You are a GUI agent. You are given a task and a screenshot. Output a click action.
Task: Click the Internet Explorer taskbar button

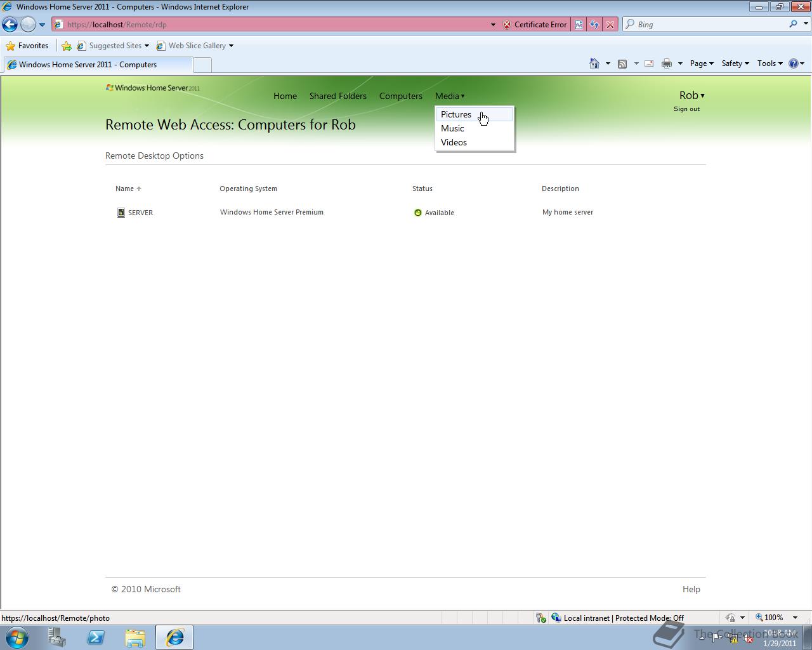pyautogui.click(x=174, y=637)
